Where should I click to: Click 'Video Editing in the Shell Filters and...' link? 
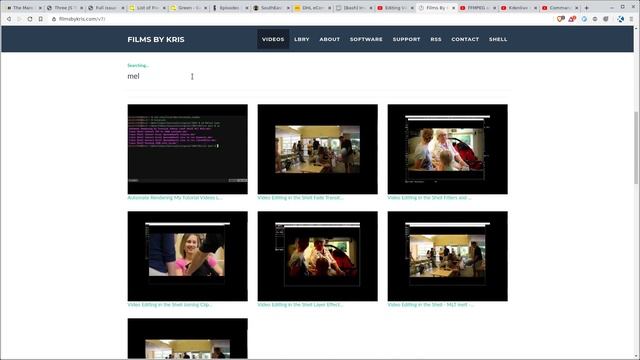pos(429,198)
